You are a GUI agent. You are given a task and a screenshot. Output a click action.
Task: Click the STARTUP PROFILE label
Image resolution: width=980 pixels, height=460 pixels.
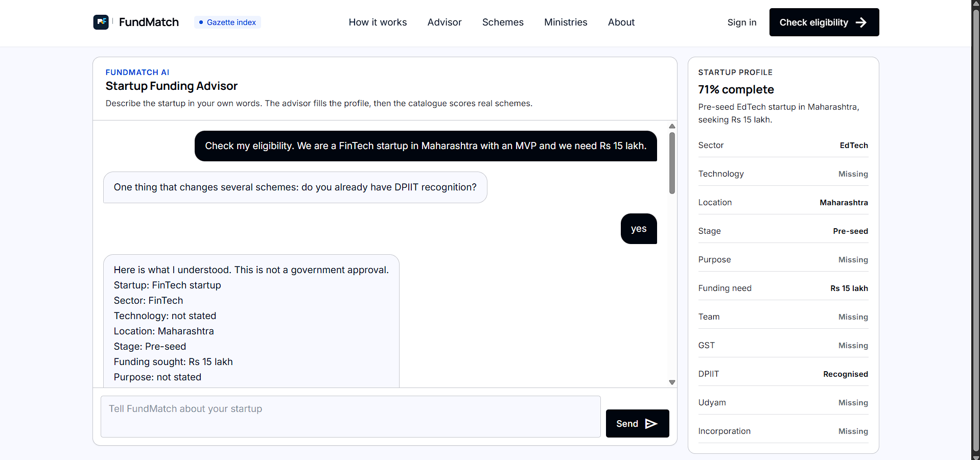(x=735, y=72)
